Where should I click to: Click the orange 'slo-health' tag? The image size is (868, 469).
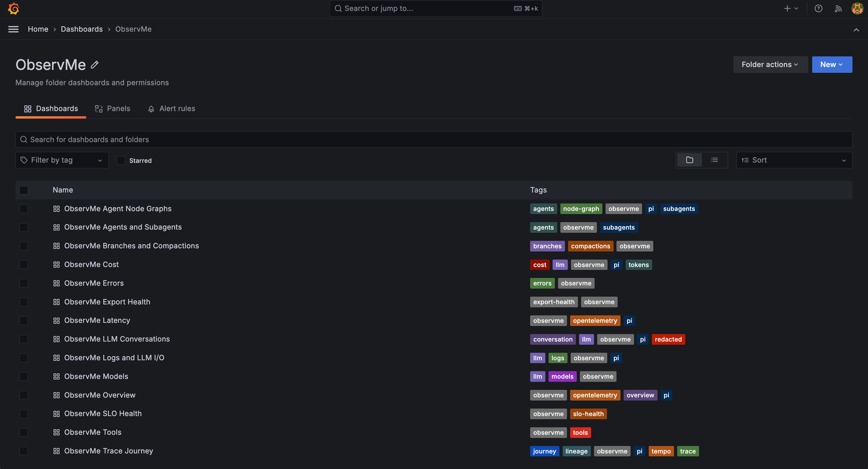[x=588, y=414]
